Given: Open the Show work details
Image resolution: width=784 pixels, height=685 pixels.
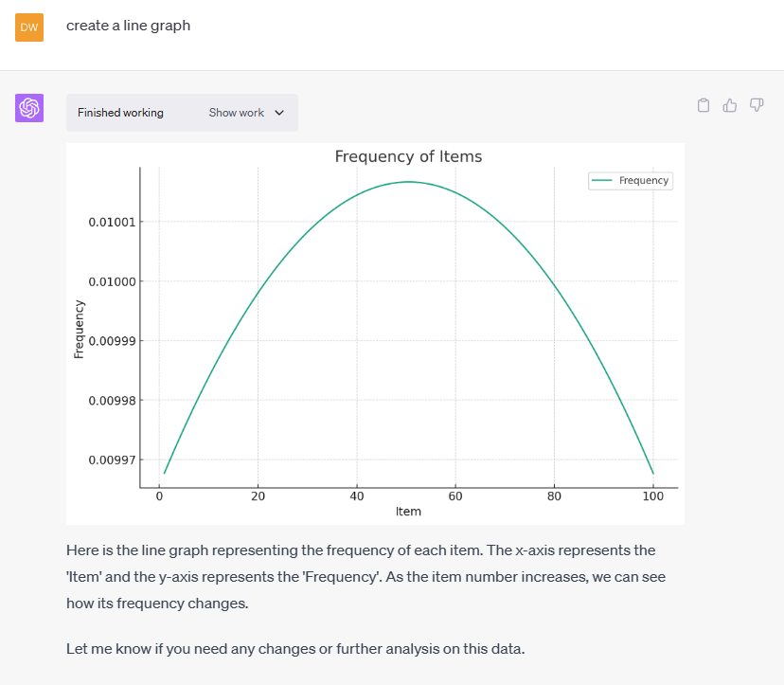Looking at the screenshot, I should [x=237, y=113].
